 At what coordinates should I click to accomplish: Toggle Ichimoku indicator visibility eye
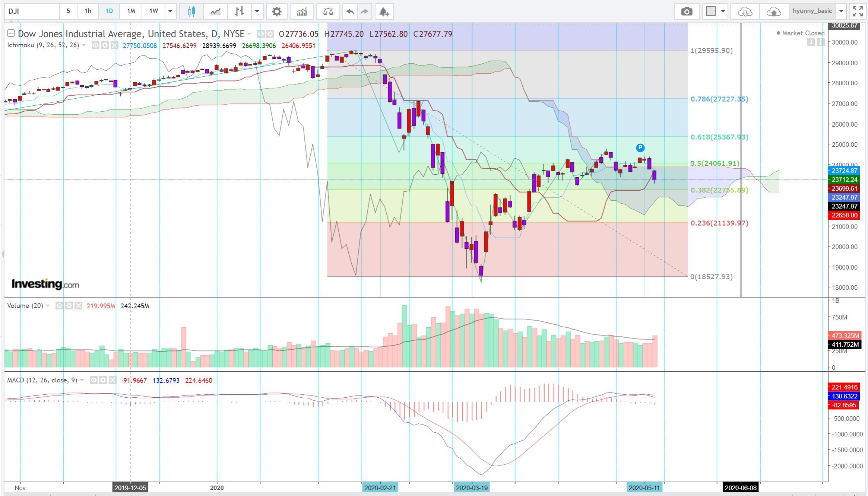(96, 45)
